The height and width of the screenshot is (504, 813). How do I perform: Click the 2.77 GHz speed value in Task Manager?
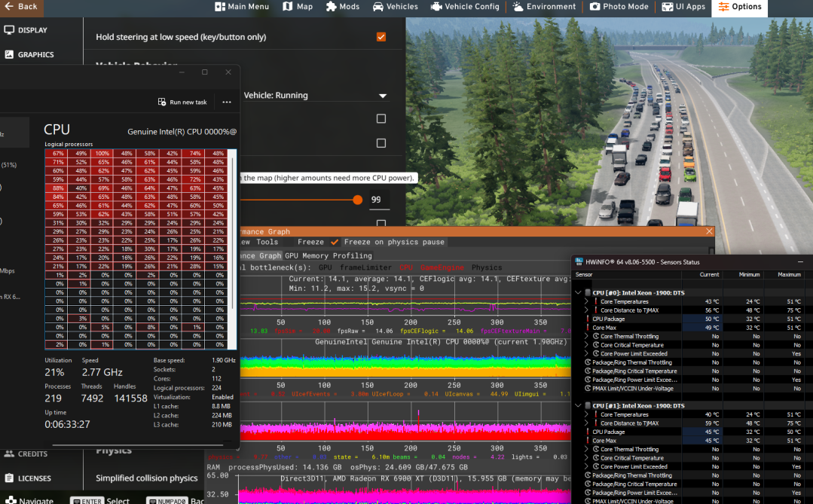click(x=102, y=372)
